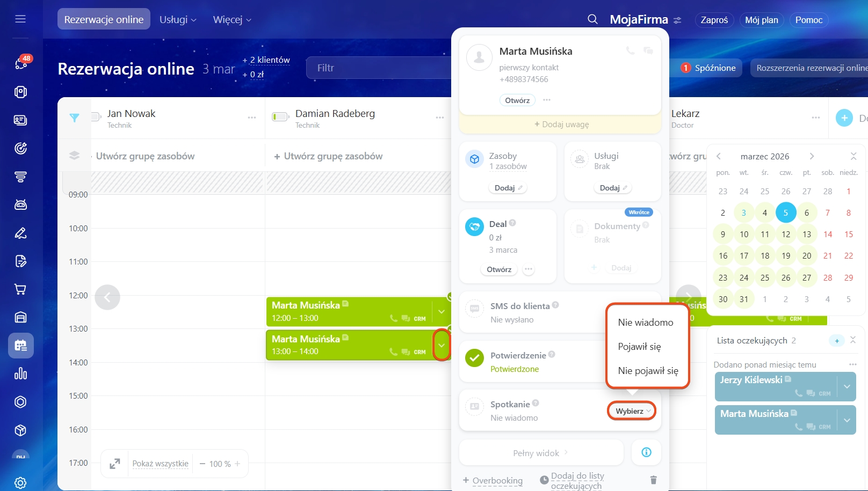
Task: Select "Pojawił się" from the menu
Action: (x=639, y=347)
